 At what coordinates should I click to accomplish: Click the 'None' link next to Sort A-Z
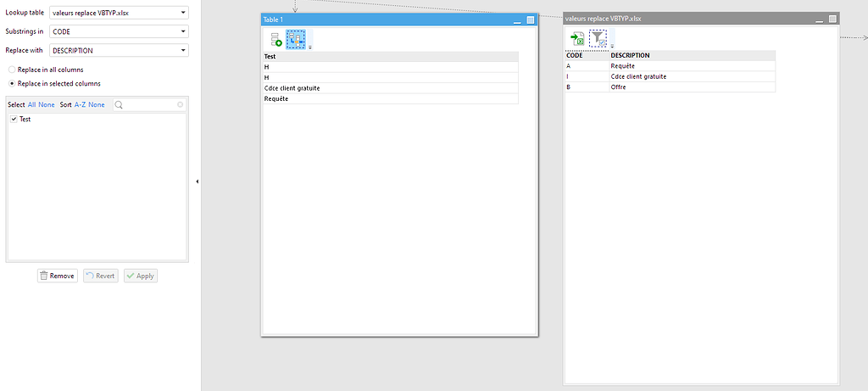(97, 104)
